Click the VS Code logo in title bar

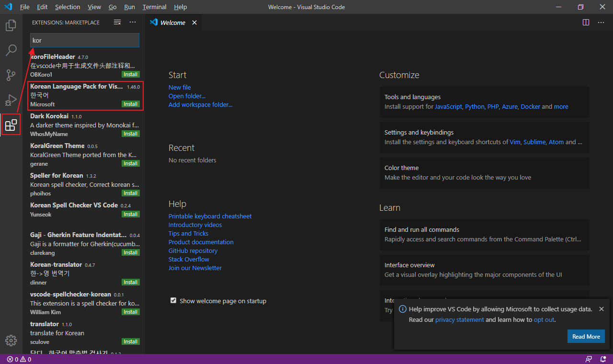coord(8,7)
